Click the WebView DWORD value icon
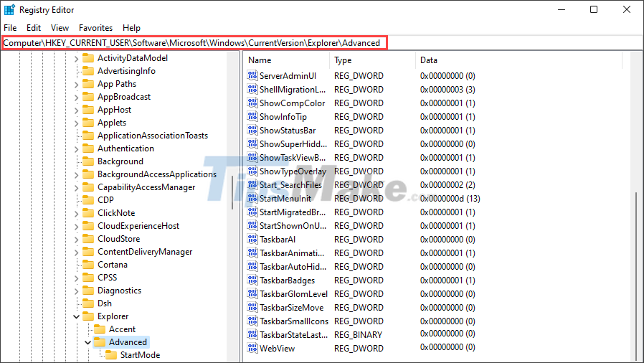 [x=252, y=348]
